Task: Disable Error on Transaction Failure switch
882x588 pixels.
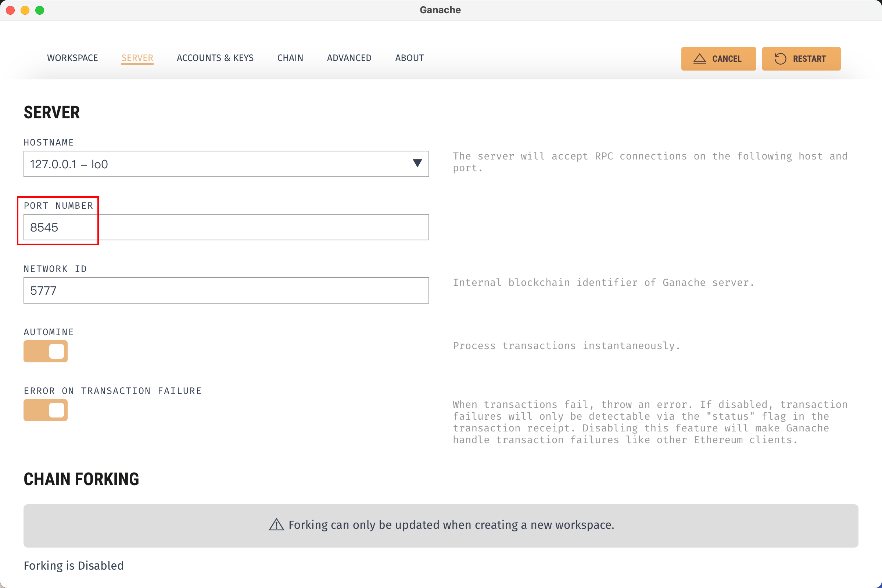Action: point(46,410)
